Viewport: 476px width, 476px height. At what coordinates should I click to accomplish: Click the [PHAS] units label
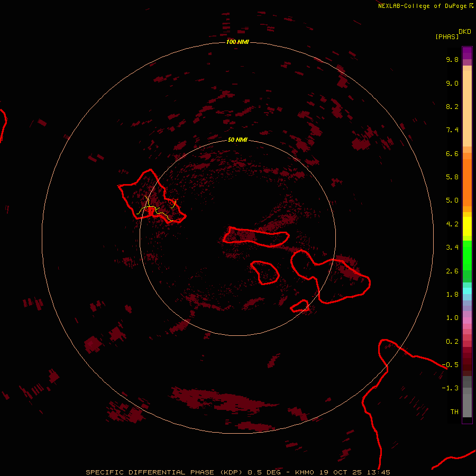(447, 36)
